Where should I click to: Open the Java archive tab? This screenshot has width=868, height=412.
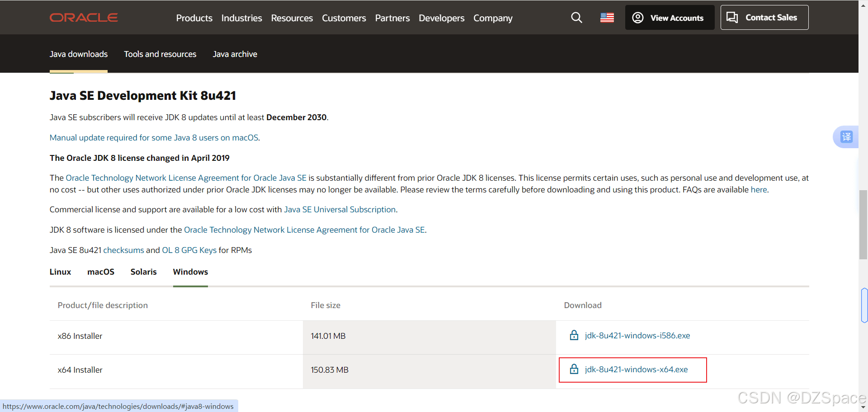(235, 54)
